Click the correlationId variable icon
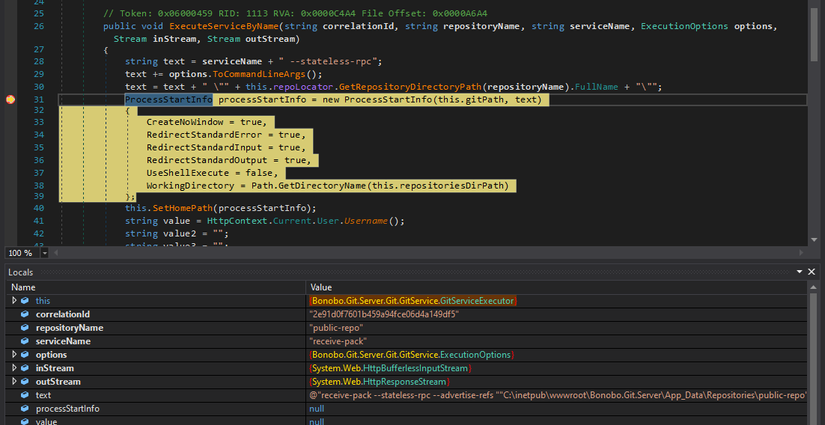 26,314
